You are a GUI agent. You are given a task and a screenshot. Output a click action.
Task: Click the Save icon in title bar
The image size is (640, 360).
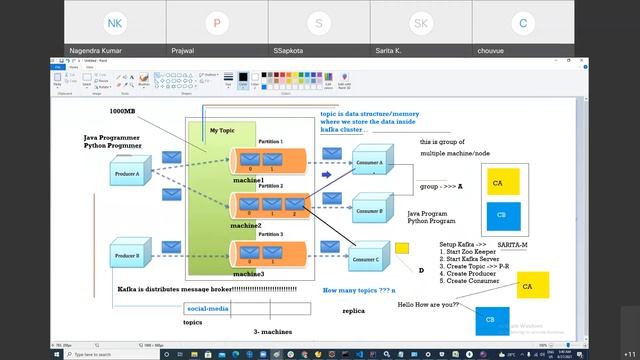[x=62, y=60]
